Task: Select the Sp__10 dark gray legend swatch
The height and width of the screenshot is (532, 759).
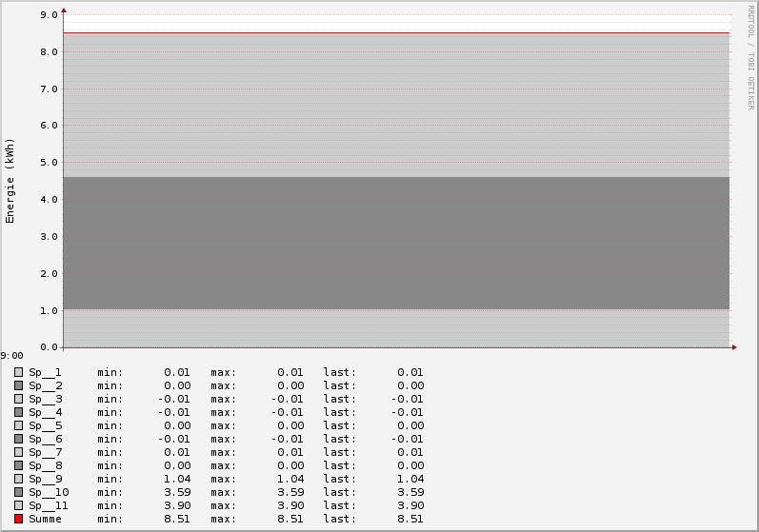Action: point(18,492)
